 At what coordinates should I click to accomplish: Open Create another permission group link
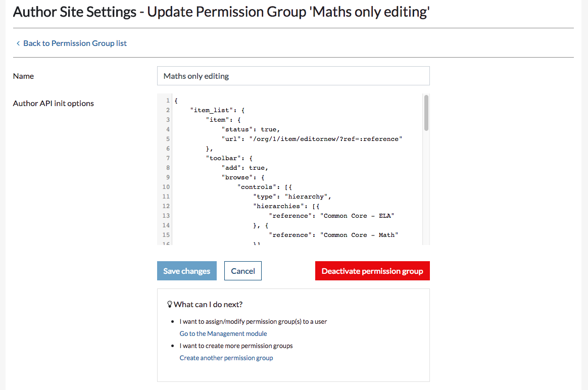(x=226, y=358)
